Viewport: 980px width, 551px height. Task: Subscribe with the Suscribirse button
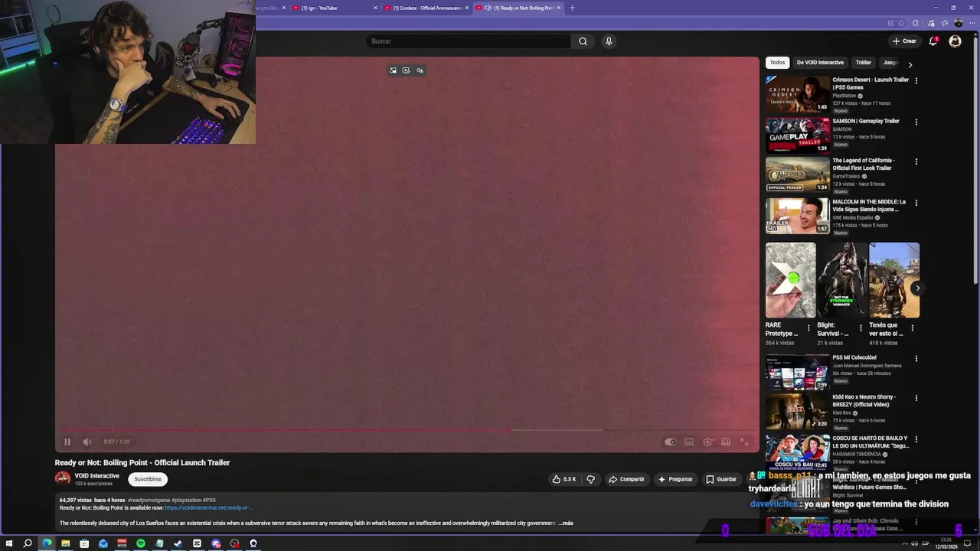(x=148, y=479)
